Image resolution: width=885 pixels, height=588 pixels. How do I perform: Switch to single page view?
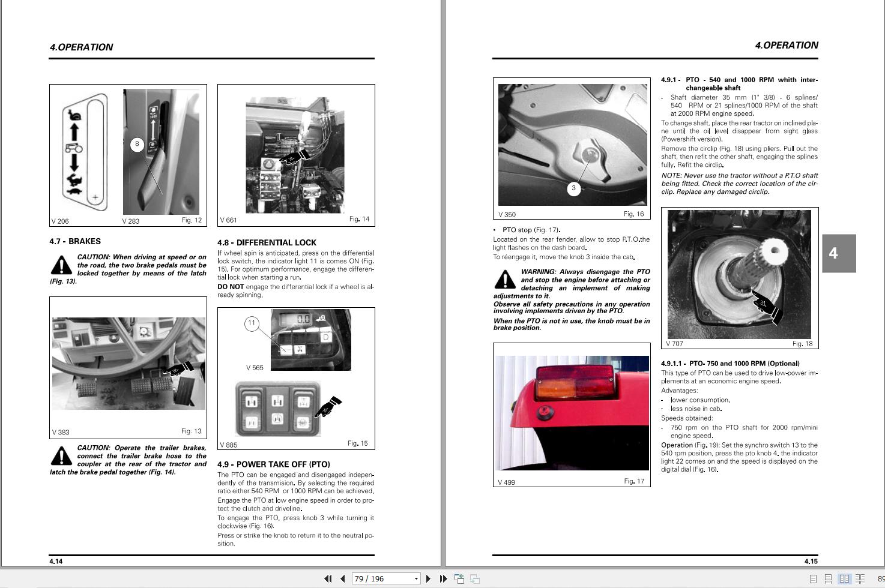pos(813,579)
